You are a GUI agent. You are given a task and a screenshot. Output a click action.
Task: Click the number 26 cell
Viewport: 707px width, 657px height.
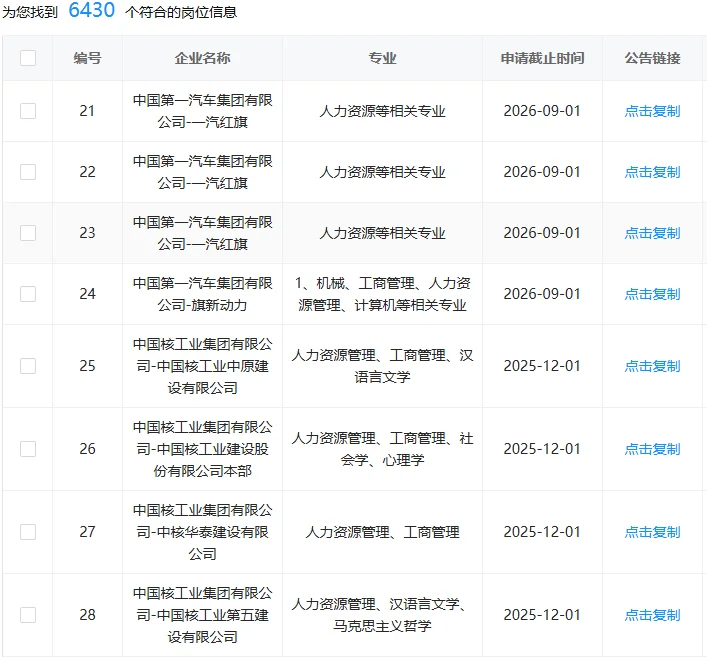coord(87,449)
